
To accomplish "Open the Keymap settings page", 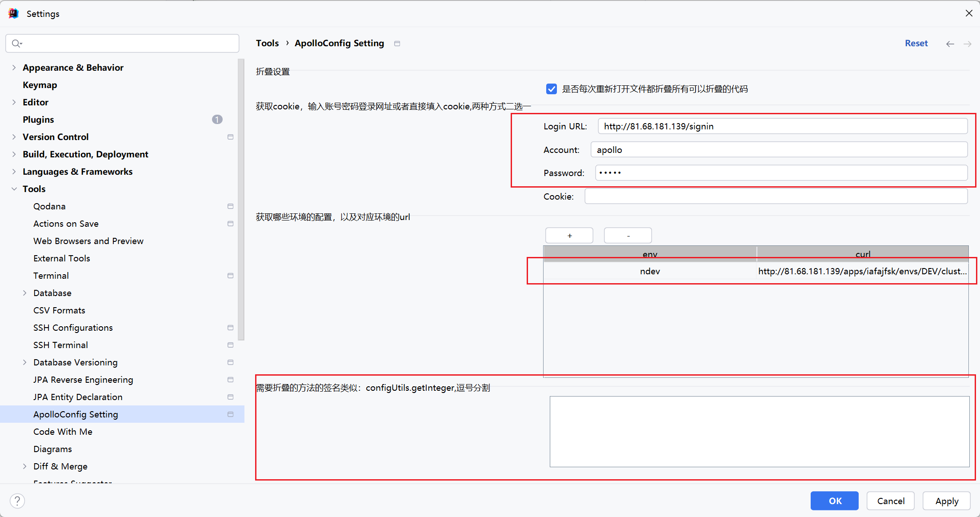I will point(40,85).
